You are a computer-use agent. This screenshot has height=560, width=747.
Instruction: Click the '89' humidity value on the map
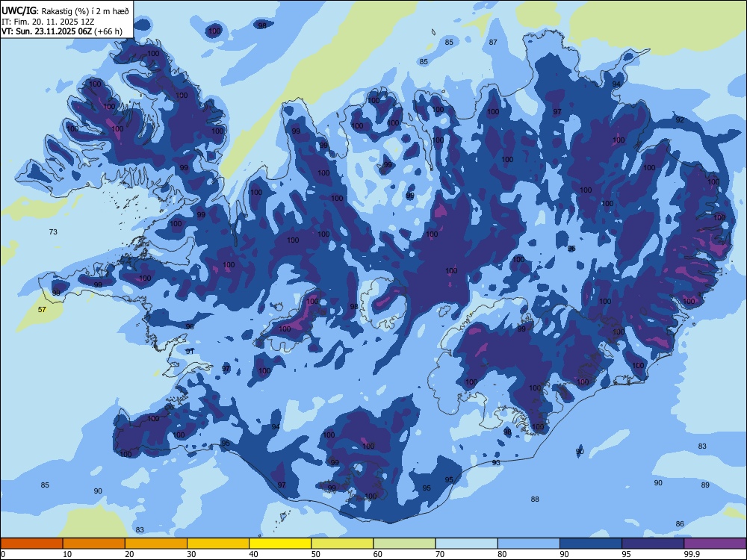pyautogui.click(x=705, y=485)
